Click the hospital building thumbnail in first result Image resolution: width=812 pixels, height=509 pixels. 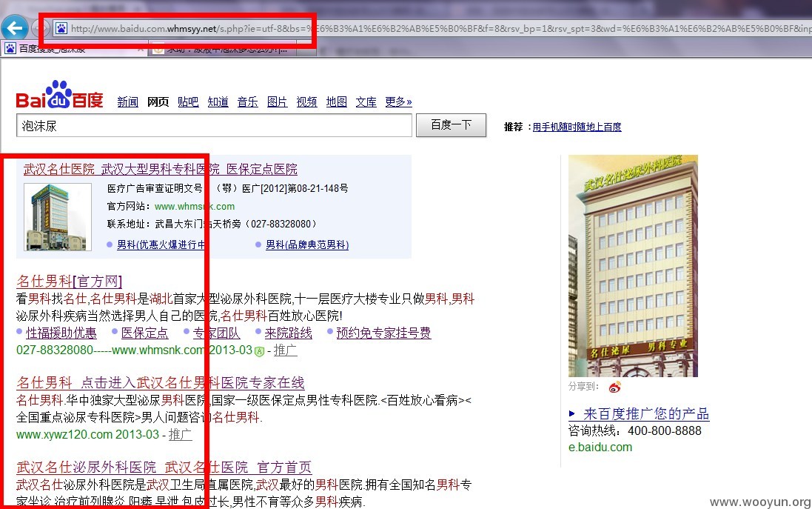coord(58,216)
